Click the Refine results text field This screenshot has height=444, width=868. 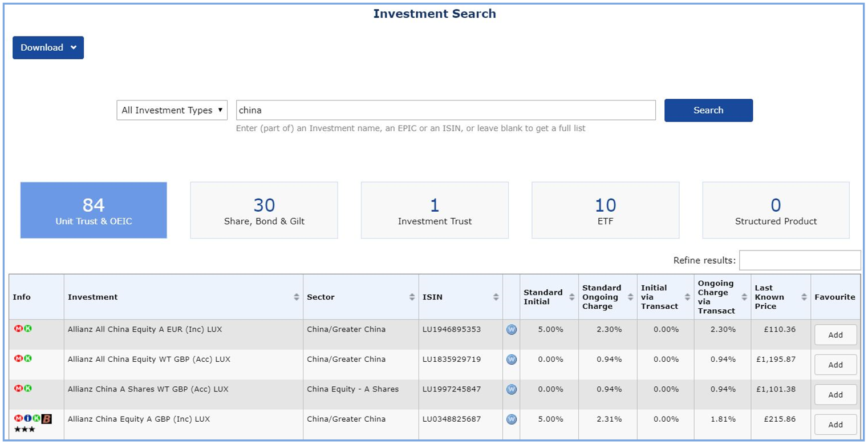[800, 260]
